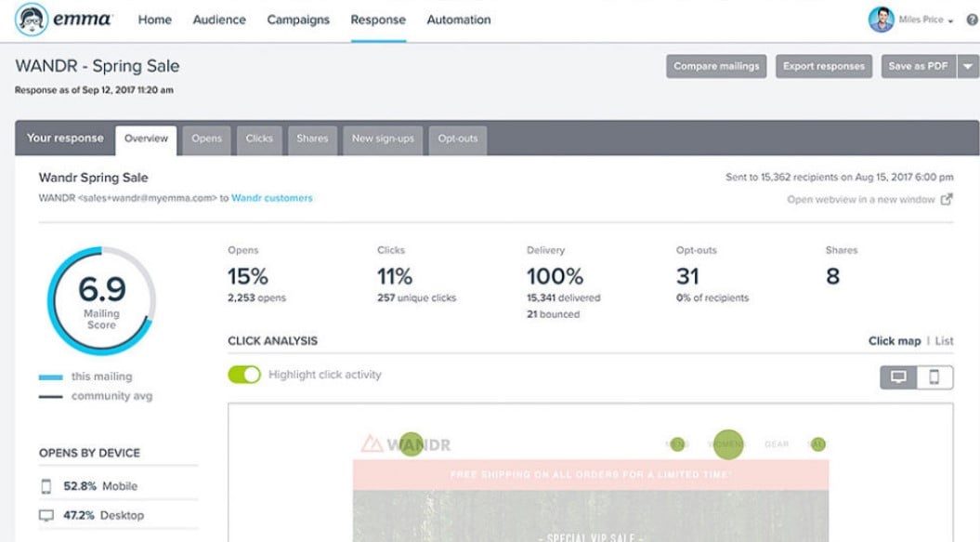Switch click map to desktop view

899,377
